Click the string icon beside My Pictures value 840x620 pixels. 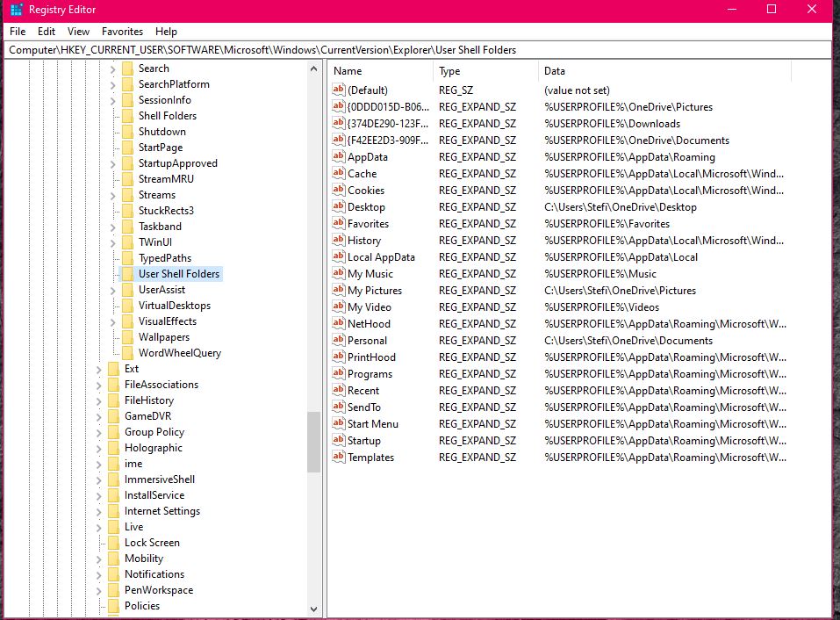(x=338, y=290)
